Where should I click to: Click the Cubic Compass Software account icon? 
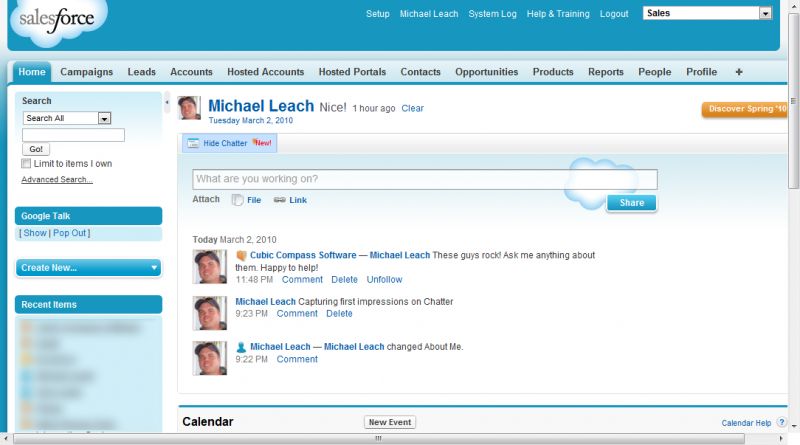[241, 255]
